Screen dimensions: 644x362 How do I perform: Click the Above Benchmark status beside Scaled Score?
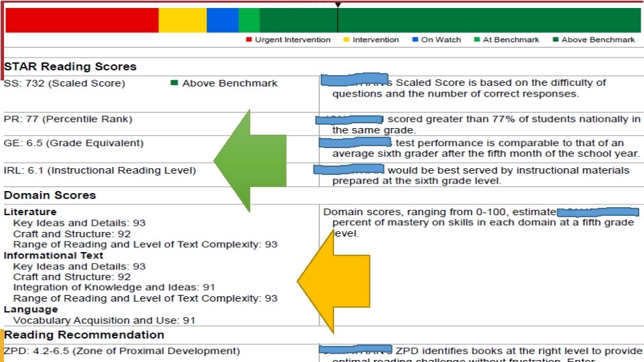[x=224, y=83]
